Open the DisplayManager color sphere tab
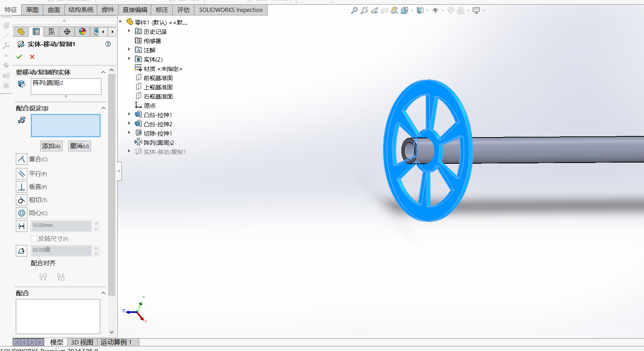Viewport: 644px width, 351px height. point(83,32)
